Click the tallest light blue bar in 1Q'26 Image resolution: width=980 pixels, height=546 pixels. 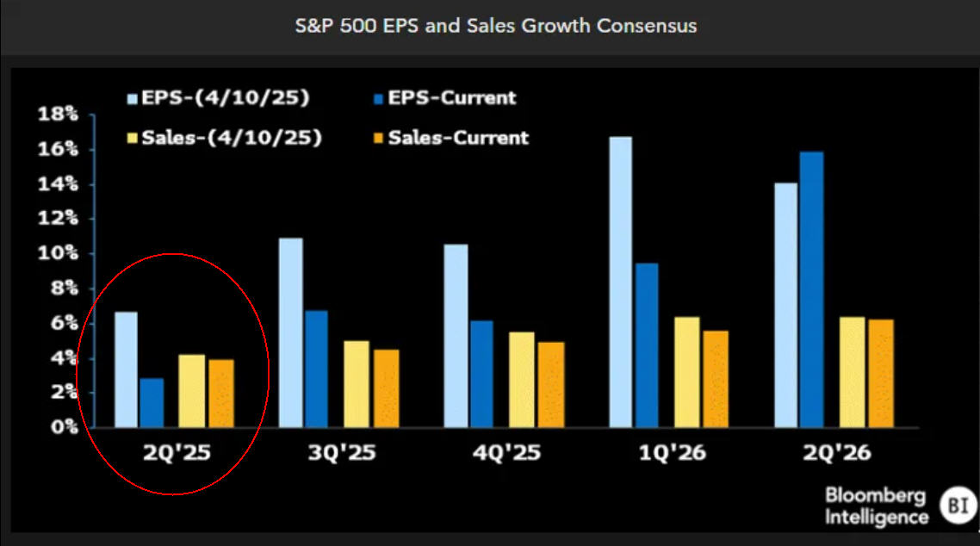click(621, 282)
